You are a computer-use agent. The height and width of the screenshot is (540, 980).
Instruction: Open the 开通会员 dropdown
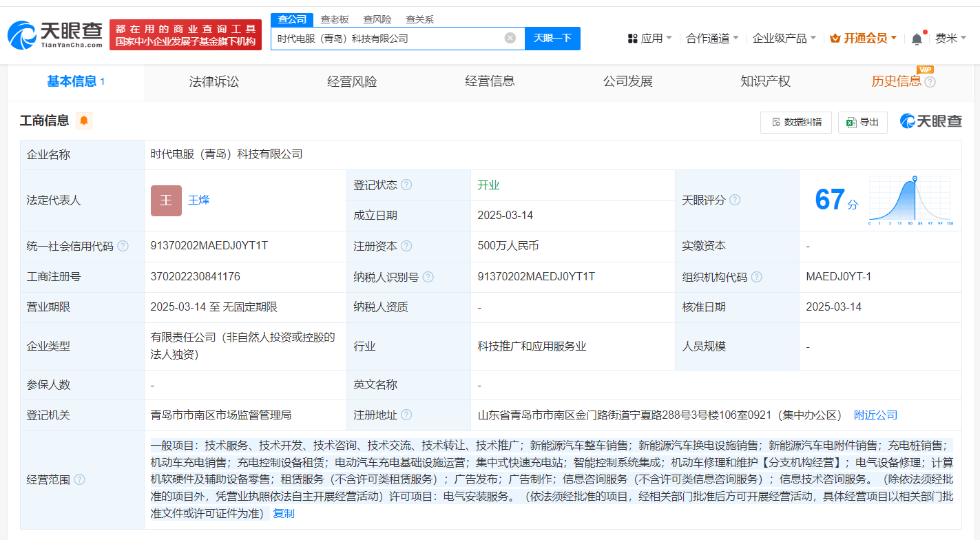pyautogui.click(x=864, y=38)
